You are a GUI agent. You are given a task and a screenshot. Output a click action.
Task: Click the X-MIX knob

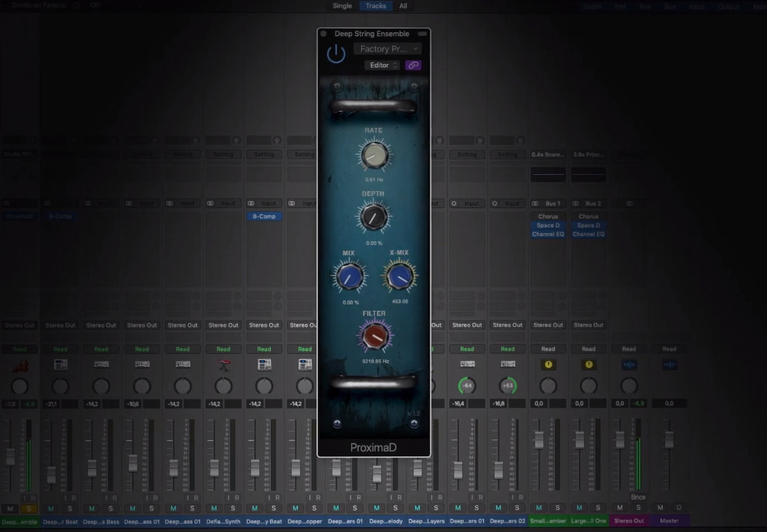pyautogui.click(x=399, y=277)
